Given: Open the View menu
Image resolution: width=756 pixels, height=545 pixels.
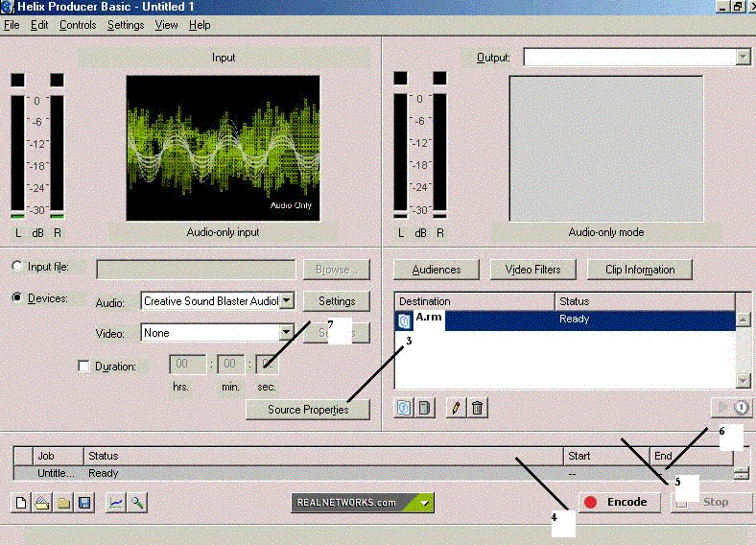Looking at the screenshot, I should [x=166, y=25].
